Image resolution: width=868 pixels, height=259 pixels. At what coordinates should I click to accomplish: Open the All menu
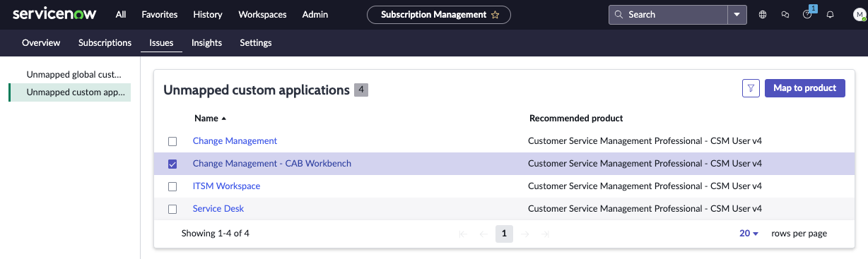pyautogui.click(x=121, y=14)
